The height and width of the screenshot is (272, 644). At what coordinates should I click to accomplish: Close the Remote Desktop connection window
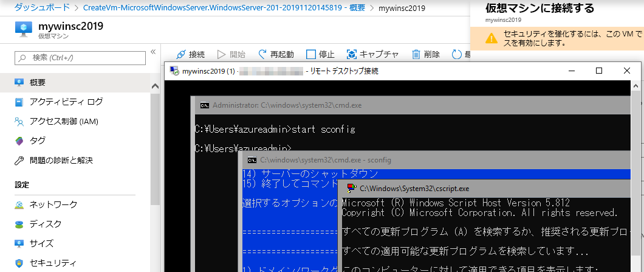coord(627,71)
